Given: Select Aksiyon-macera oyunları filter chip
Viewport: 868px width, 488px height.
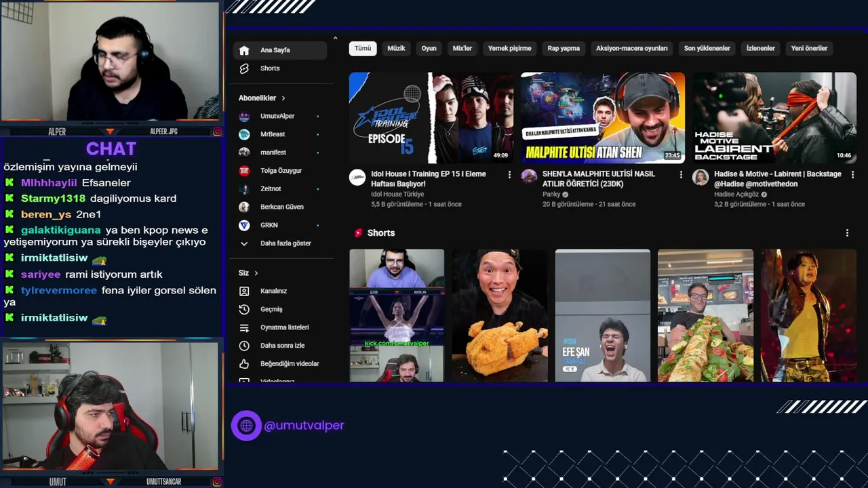Looking at the screenshot, I should [631, 48].
